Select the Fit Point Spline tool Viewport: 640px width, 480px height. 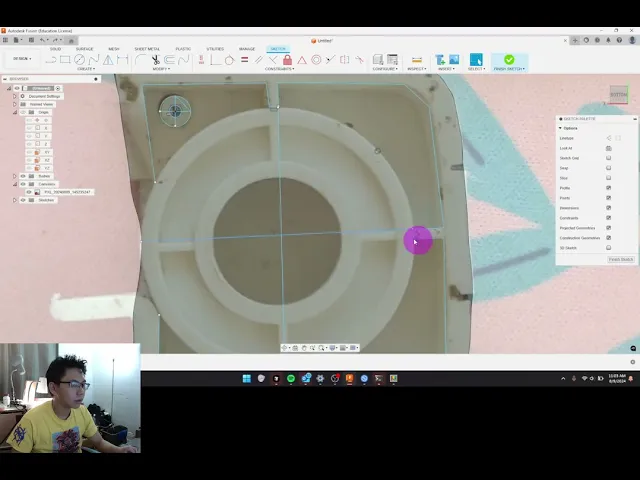pyautogui.click(x=94, y=60)
